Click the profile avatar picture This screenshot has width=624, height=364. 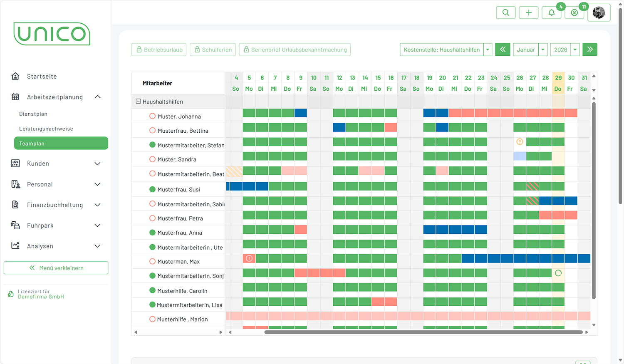click(x=599, y=12)
